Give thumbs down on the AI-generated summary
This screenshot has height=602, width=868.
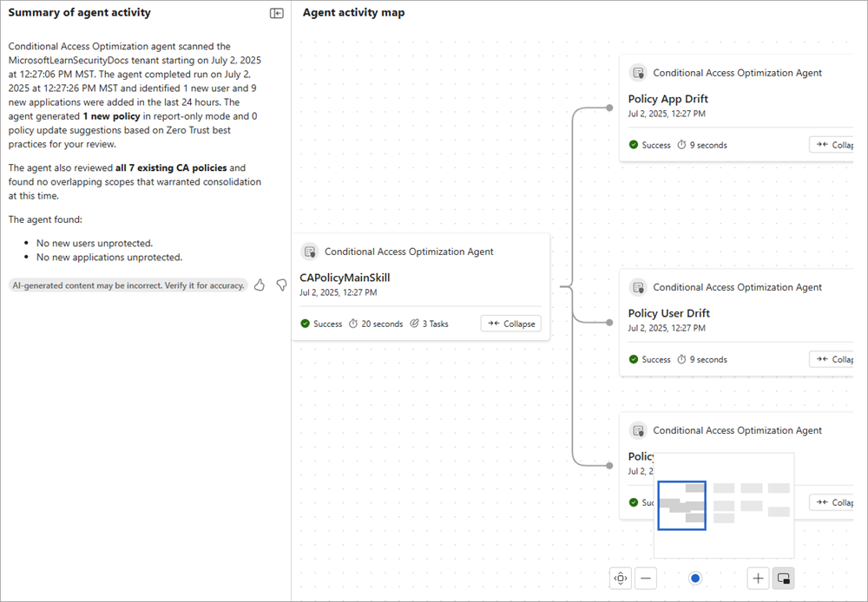tap(280, 285)
